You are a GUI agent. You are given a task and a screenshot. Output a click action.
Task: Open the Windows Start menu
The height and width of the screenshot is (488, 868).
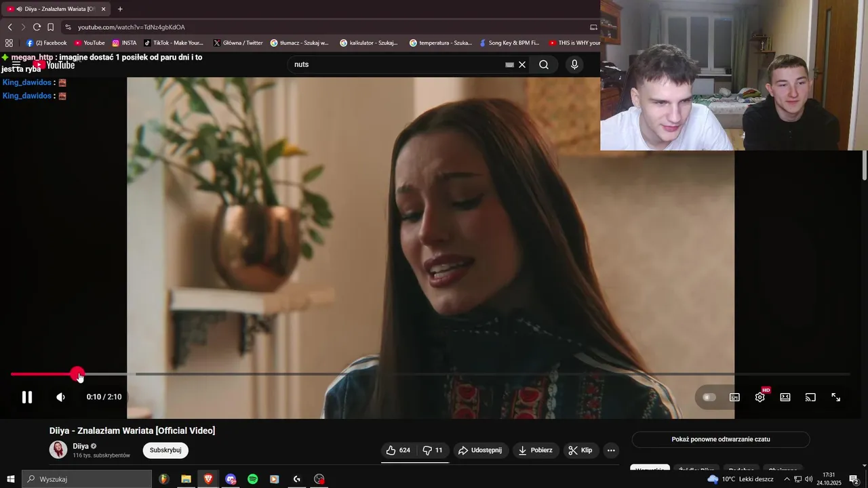(x=10, y=479)
